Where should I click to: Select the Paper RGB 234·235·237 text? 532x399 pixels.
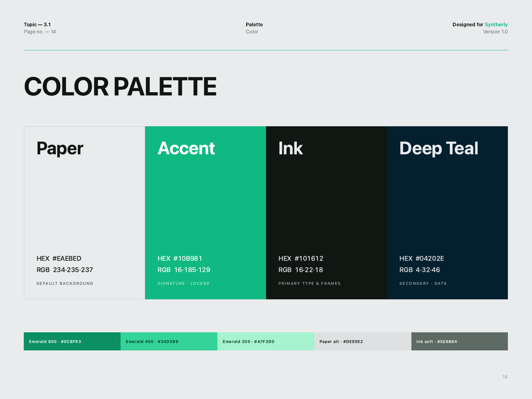(65, 270)
